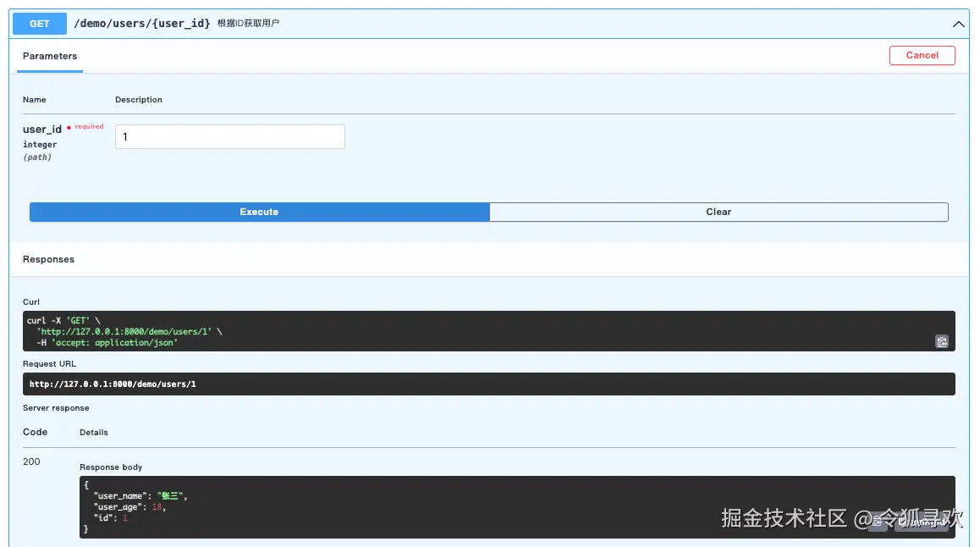Click the integer type label

click(x=40, y=145)
